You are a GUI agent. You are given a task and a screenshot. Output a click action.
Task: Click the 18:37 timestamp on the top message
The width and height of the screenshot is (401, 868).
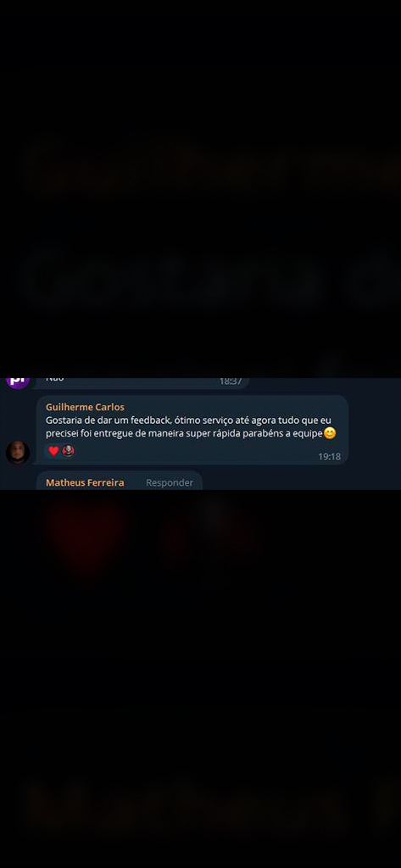point(231,381)
